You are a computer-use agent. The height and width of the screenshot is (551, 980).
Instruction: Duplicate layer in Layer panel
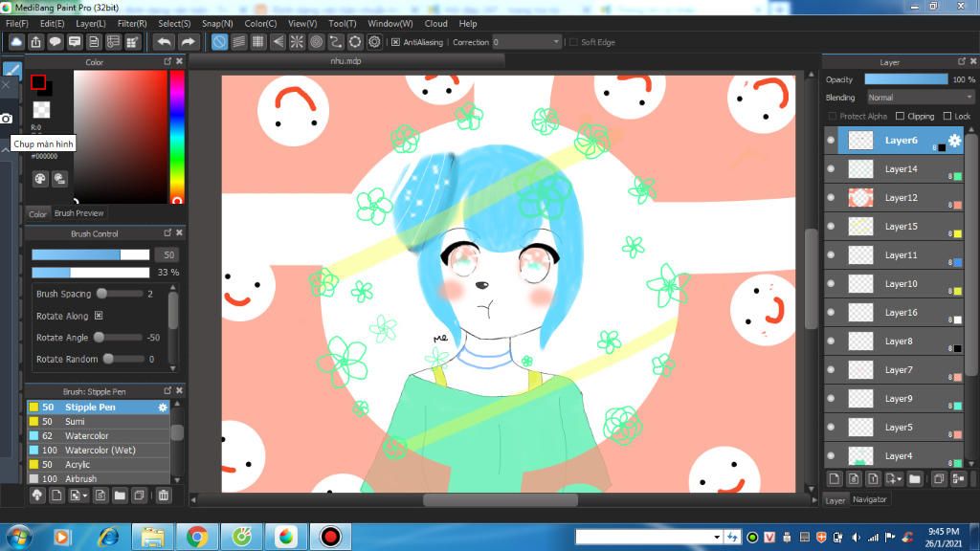pos(938,479)
